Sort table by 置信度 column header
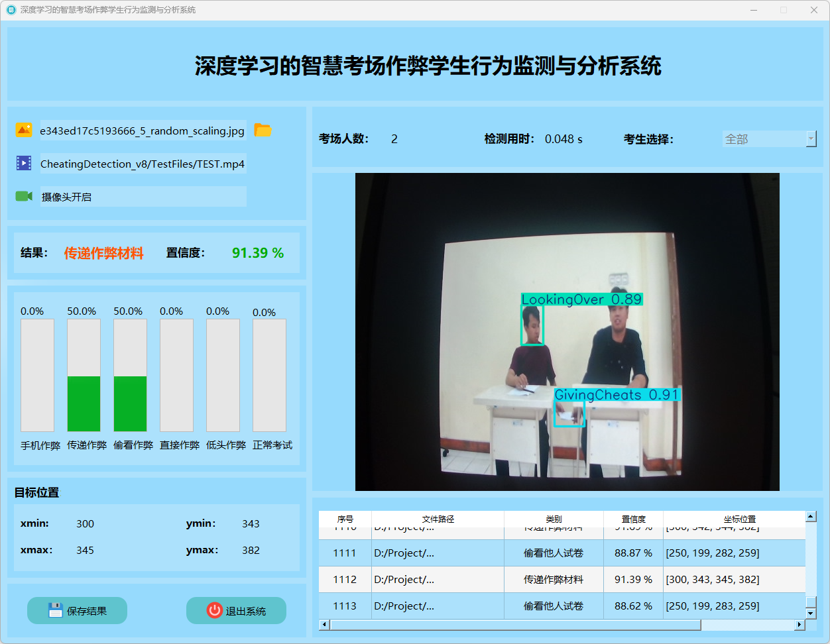 pos(633,519)
